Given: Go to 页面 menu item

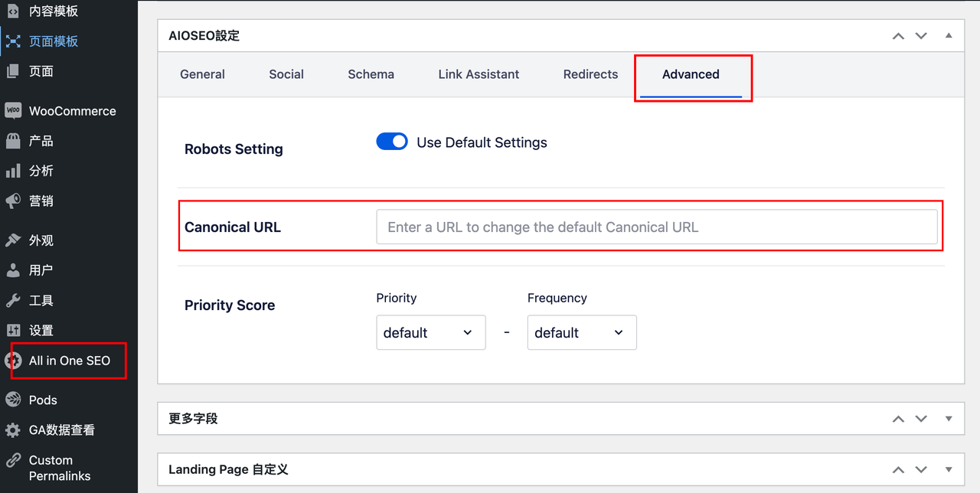Looking at the screenshot, I should (41, 71).
